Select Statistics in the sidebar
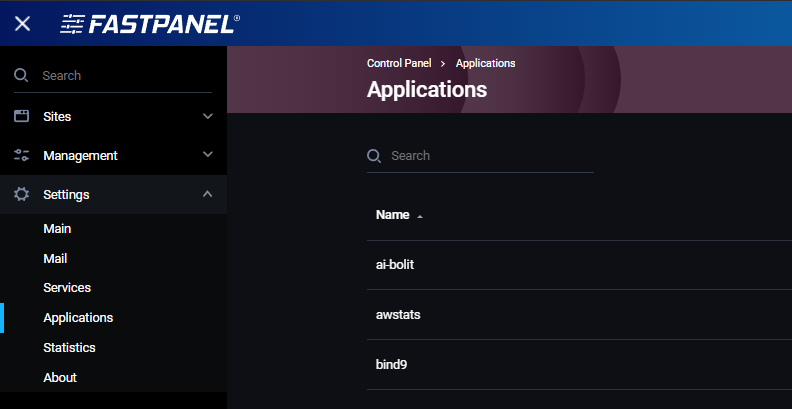This screenshot has width=792, height=409. coord(69,348)
